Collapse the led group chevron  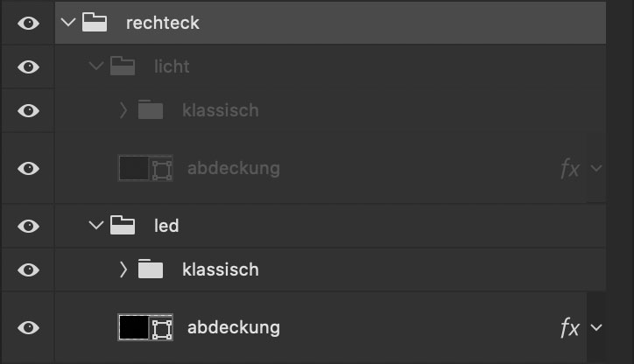click(96, 225)
